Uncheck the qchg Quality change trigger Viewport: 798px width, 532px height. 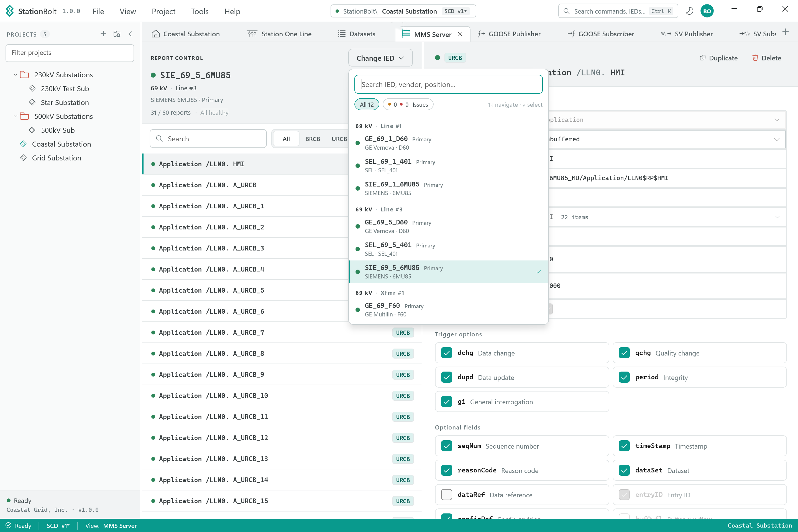(624, 353)
